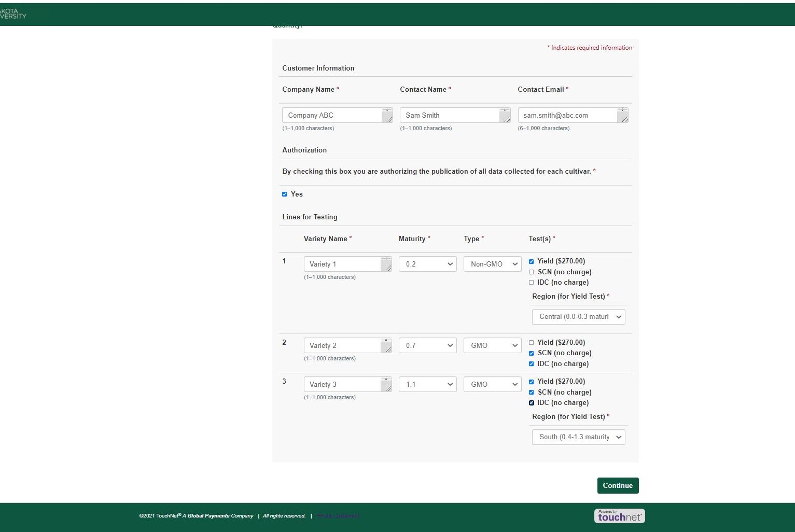Image resolution: width=795 pixels, height=532 pixels.
Task: Open Type dropdown for Variety 3
Action: coord(492,385)
